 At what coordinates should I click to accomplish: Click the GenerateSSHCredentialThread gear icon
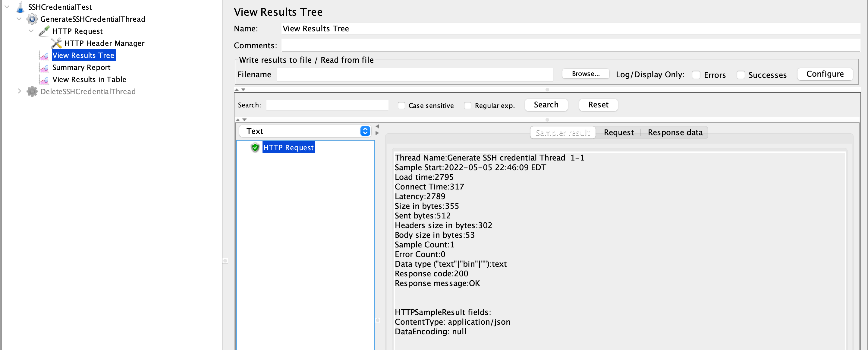(x=32, y=19)
